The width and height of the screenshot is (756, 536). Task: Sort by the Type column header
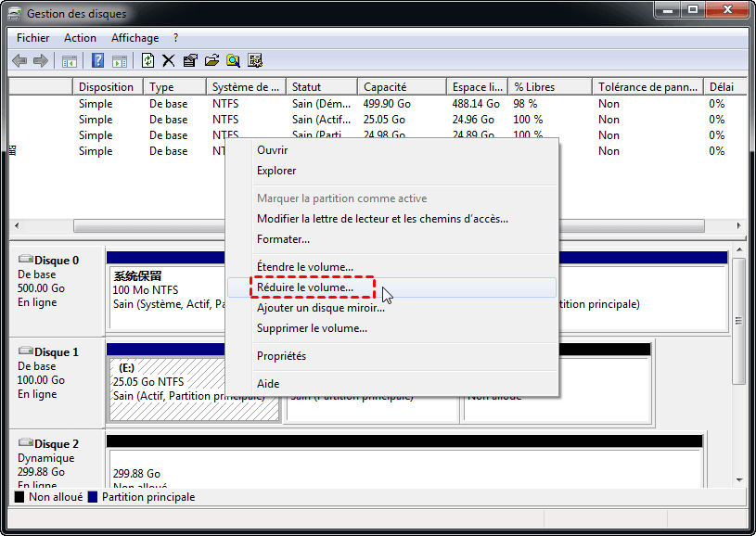point(174,87)
